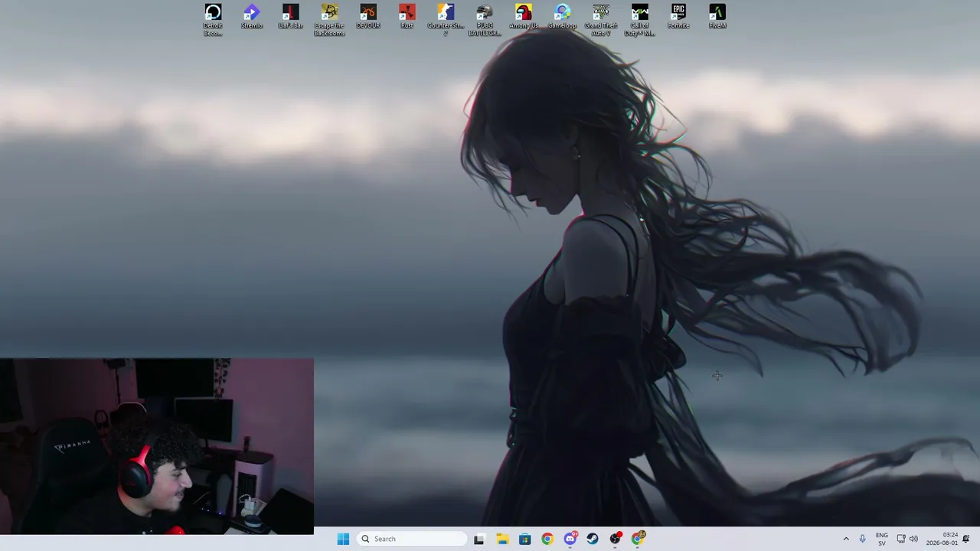Click the taskbar Search box
980x551 pixels.
coord(413,539)
